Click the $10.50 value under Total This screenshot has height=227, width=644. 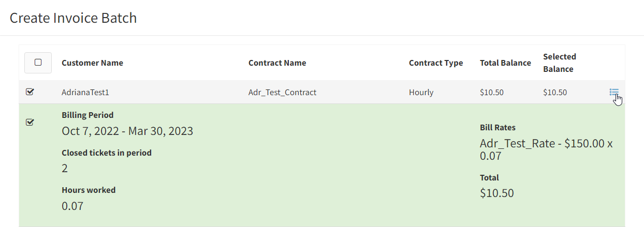tap(497, 193)
